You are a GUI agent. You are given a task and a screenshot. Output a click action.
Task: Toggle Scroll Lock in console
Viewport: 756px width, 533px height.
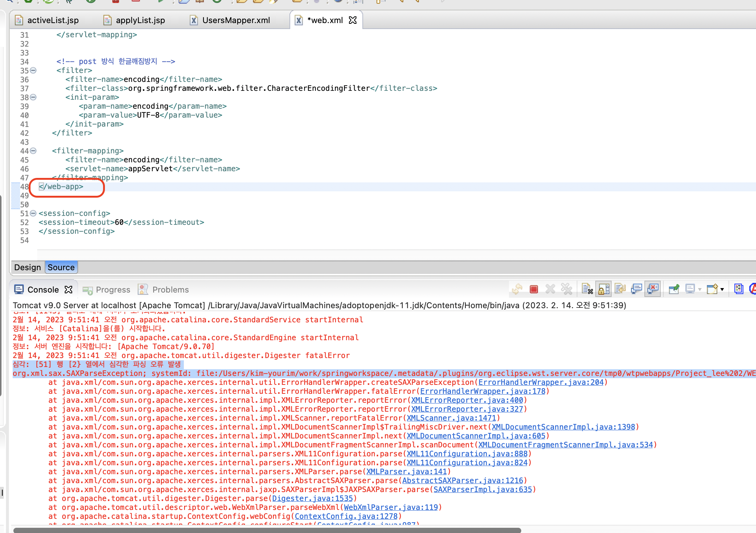[603, 289]
